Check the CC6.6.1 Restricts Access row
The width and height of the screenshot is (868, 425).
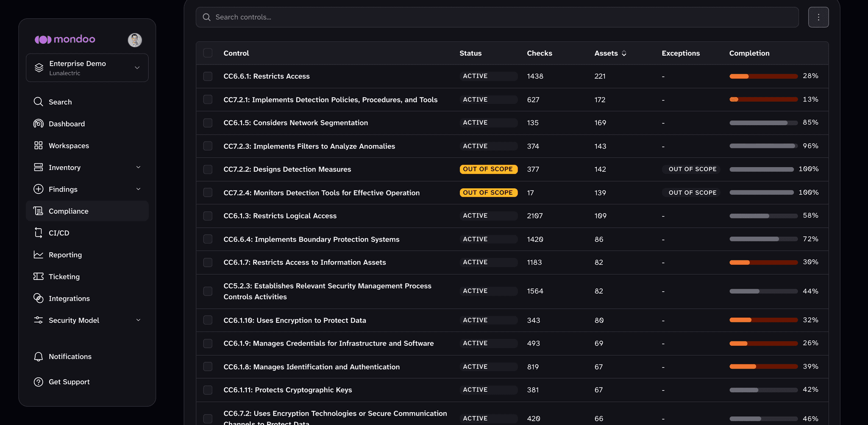tap(208, 76)
